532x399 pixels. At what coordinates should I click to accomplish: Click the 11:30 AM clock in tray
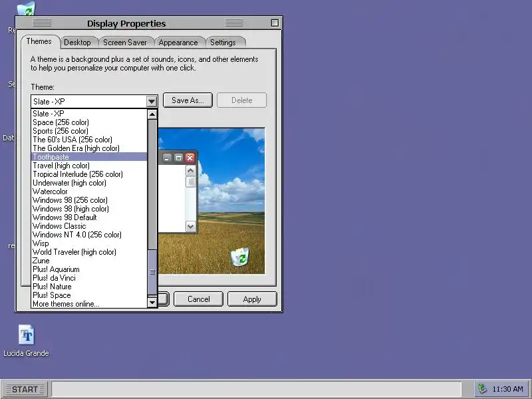507,389
